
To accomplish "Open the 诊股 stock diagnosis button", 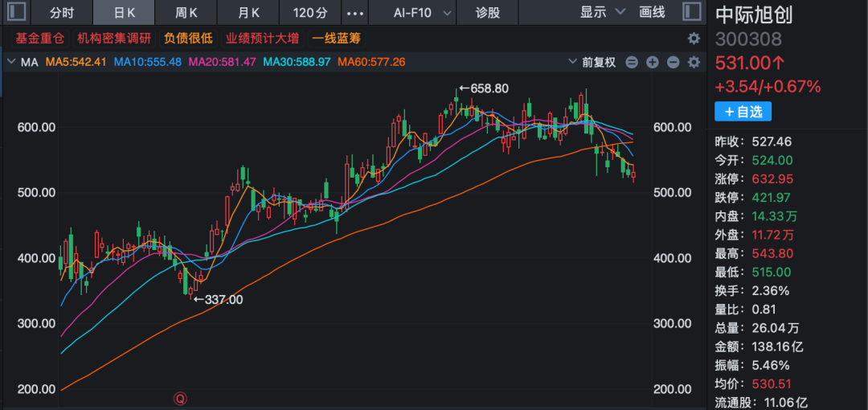I will click(x=488, y=12).
